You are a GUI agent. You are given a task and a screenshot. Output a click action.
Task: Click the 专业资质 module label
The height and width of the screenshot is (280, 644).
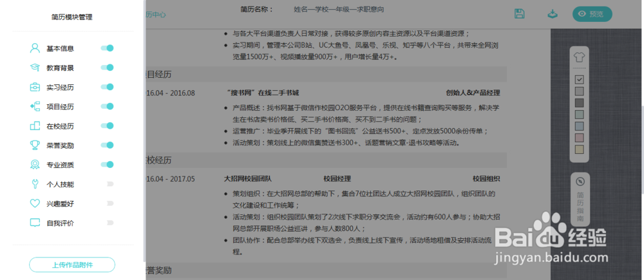coord(61,165)
